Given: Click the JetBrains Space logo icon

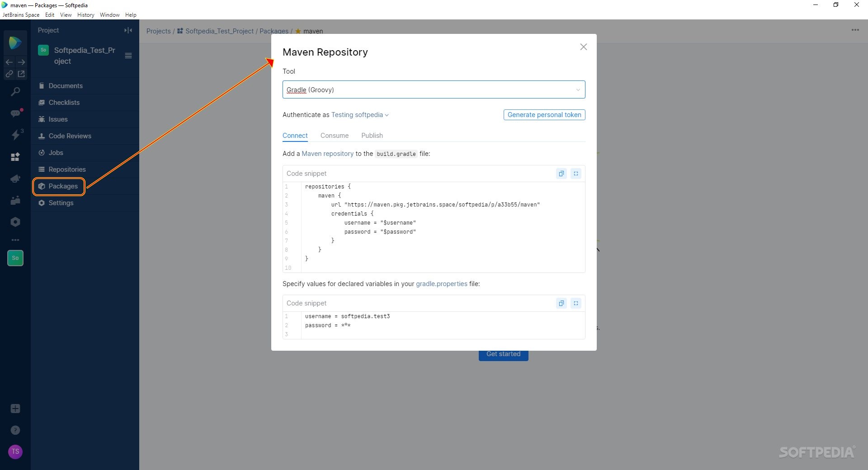Looking at the screenshot, I should (15, 42).
